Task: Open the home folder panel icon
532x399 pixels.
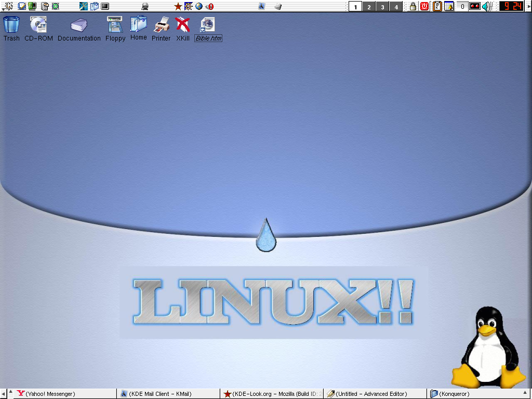Action: [x=95, y=6]
